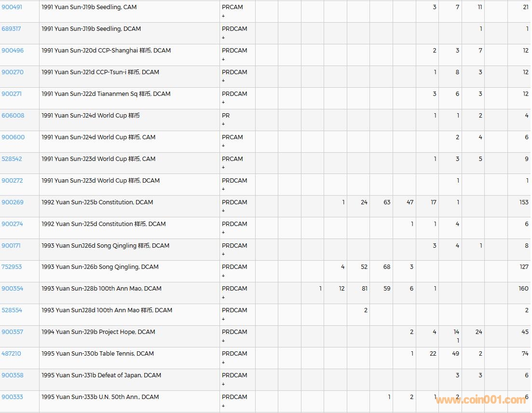Click total 153 in the Constitution row
The image size is (532, 413).
524,202
